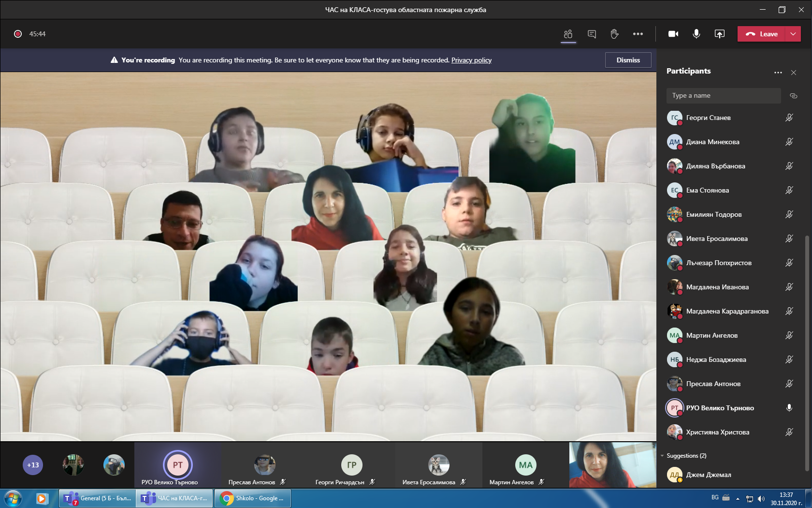812x508 pixels.
Task: Click the Share content tray icon
Action: (720, 34)
